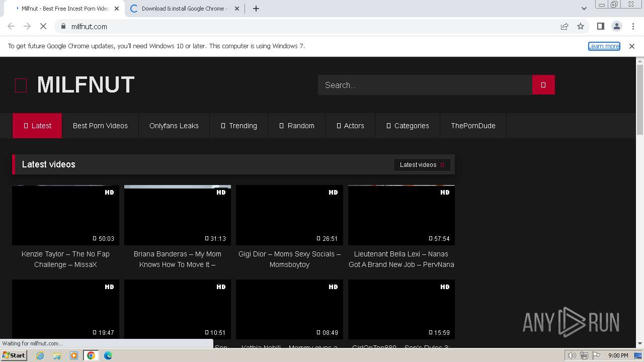Open the Action Center flag icon
Screen dimensions: 644x362
(x=596, y=355)
